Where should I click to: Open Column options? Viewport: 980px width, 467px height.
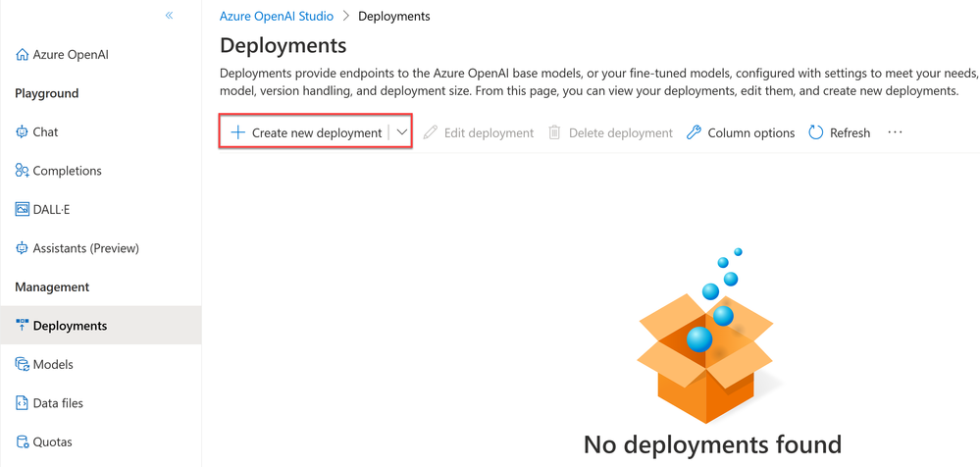[741, 132]
